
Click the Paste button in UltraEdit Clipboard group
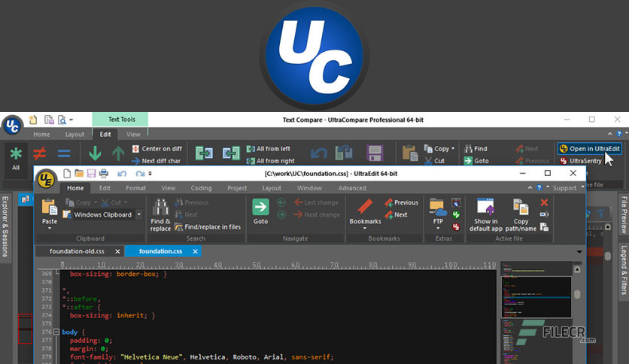50,214
